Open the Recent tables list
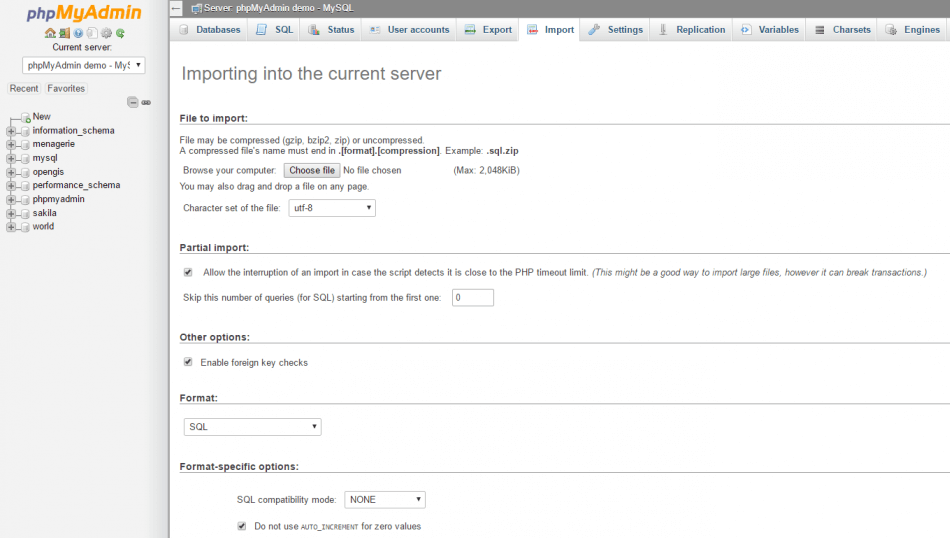 point(24,88)
